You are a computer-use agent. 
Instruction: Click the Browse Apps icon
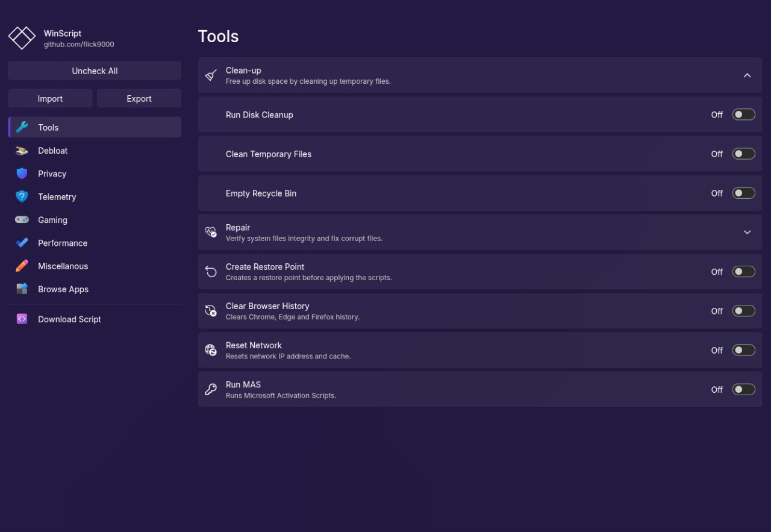23,289
